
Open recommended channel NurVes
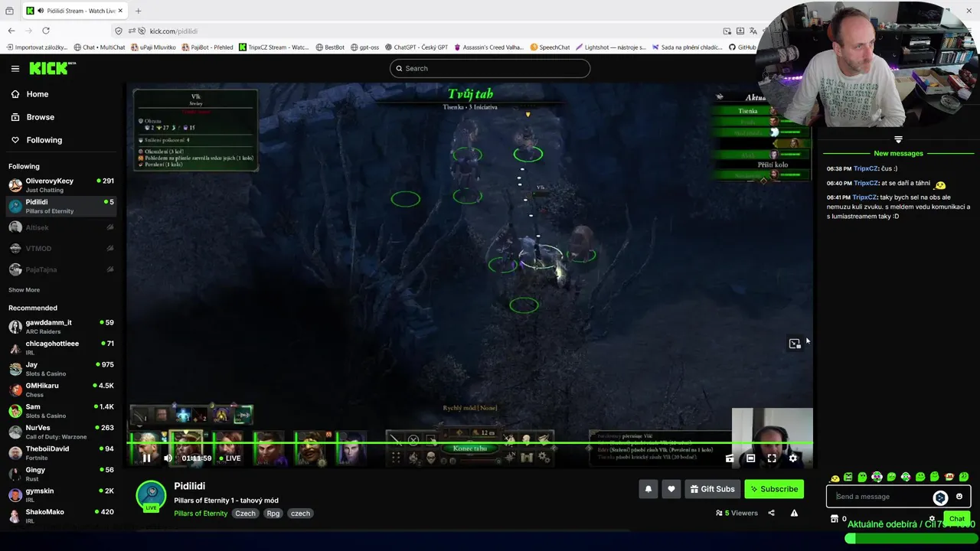63,432
